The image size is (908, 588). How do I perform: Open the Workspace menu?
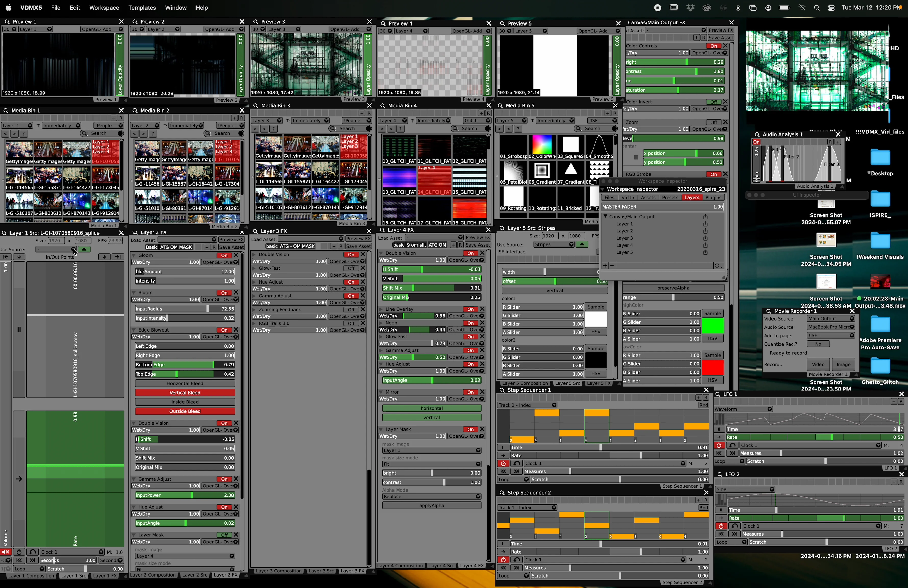(x=104, y=8)
